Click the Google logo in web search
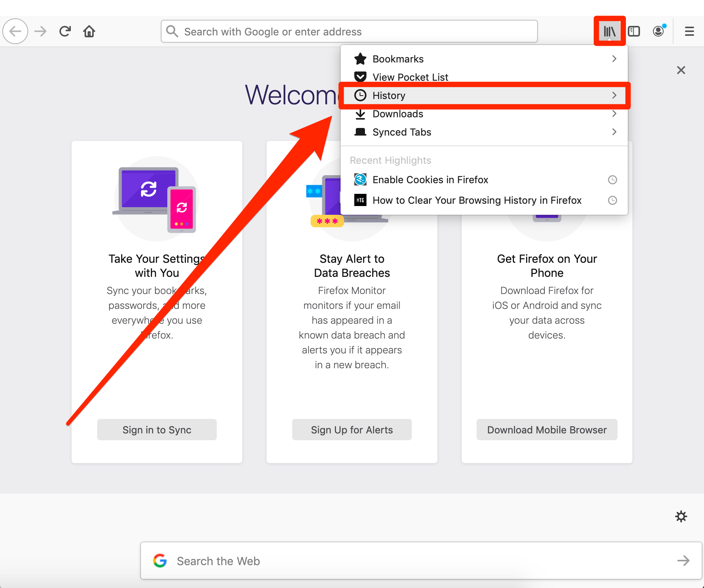The width and height of the screenshot is (704, 588). tap(160, 561)
